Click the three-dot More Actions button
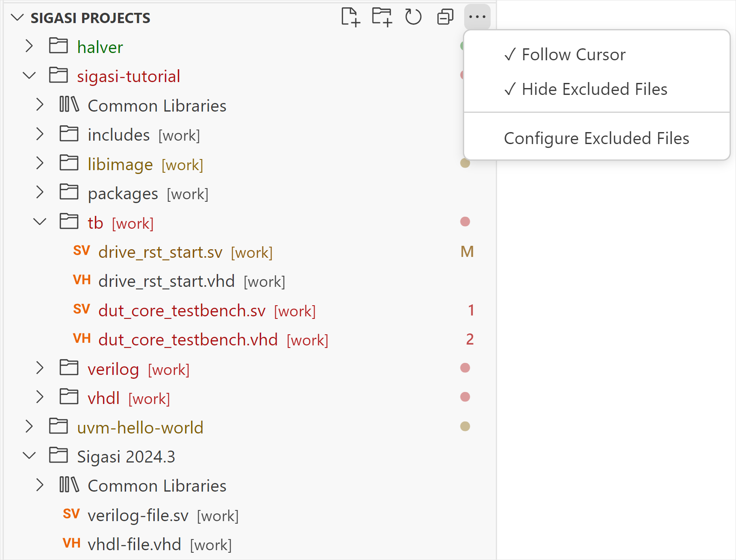The height and width of the screenshot is (560, 736). [x=477, y=17]
